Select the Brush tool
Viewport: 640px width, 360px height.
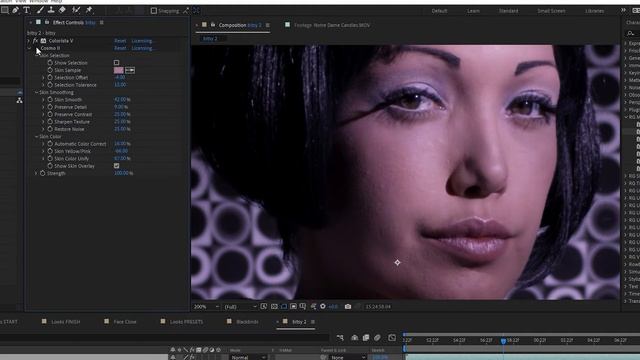coord(40,10)
